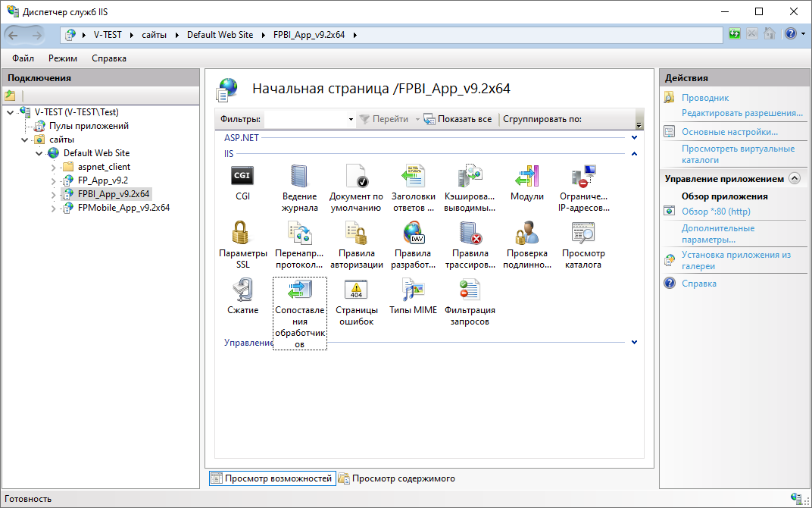Open Типы MIME feature
Image resolution: width=812 pixels, height=508 pixels.
coord(414,289)
